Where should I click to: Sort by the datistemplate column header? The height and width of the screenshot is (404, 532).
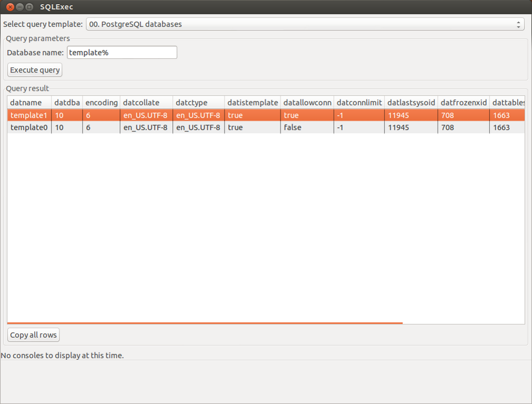tap(252, 103)
